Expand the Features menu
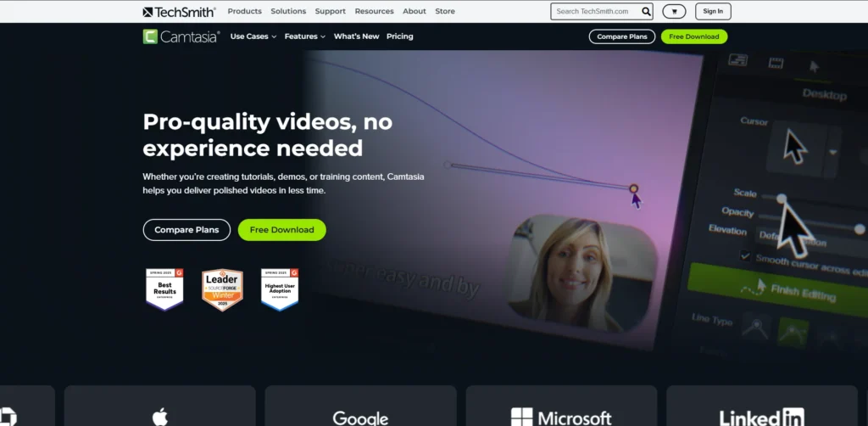868x426 pixels. [305, 36]
